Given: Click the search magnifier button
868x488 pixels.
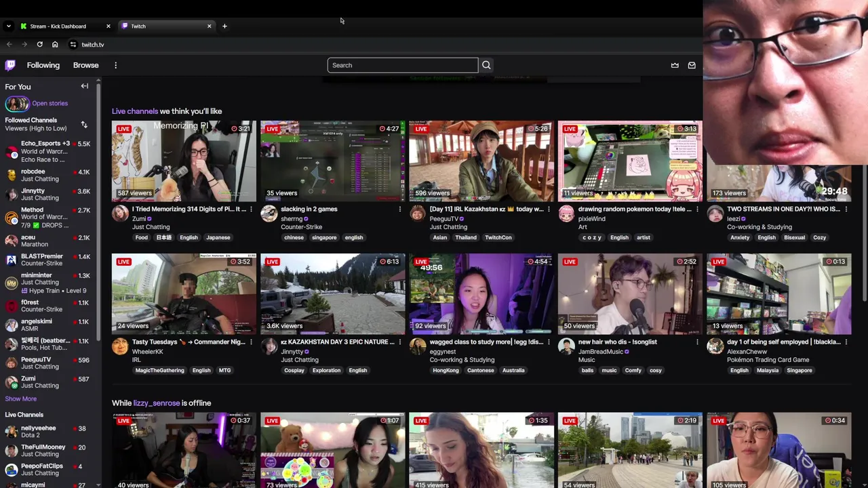Looking at the screenshot, I should tap(486, 65).
